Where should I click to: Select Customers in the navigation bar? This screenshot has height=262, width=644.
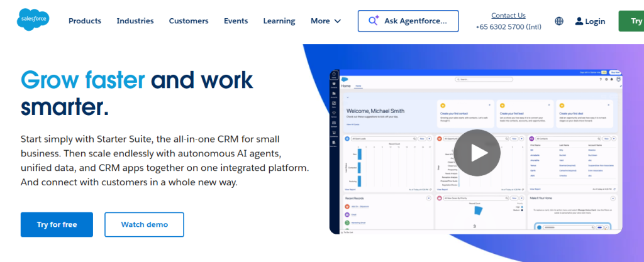[189, 21]
